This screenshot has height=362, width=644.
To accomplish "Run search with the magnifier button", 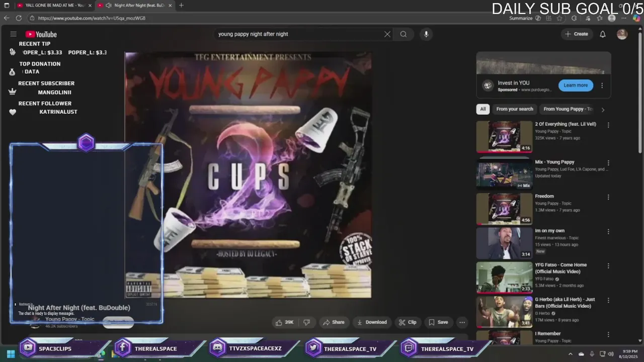I will (x=404, y=34).
